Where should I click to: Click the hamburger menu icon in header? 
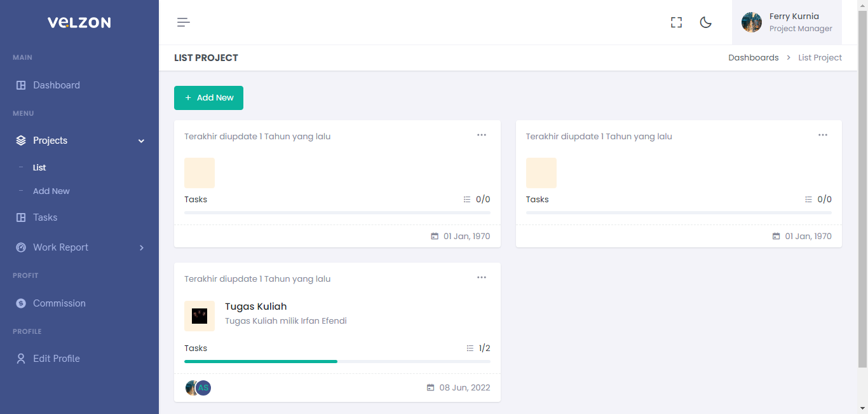pos(184,23)
